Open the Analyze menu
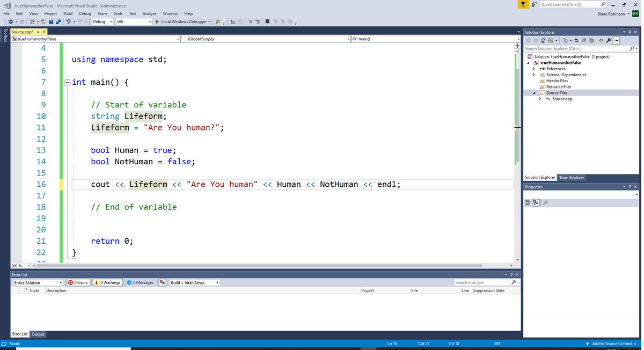644x350 pixels. 149,13
